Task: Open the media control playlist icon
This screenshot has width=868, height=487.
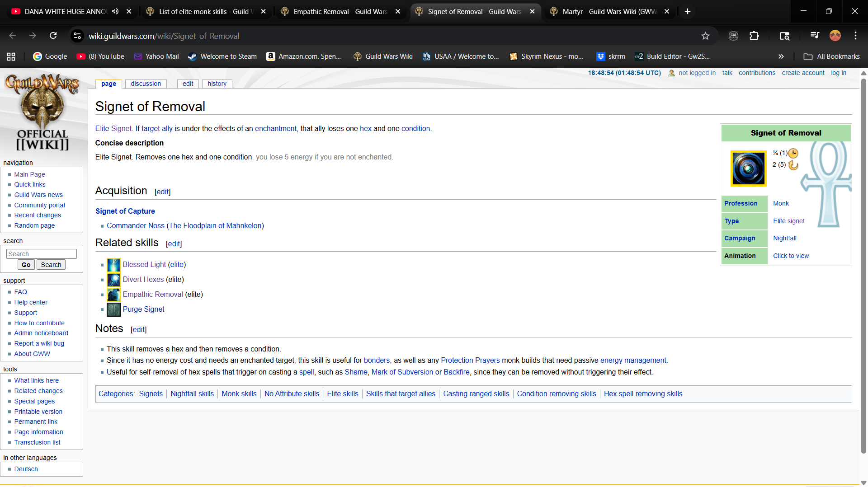Action: 815,36
